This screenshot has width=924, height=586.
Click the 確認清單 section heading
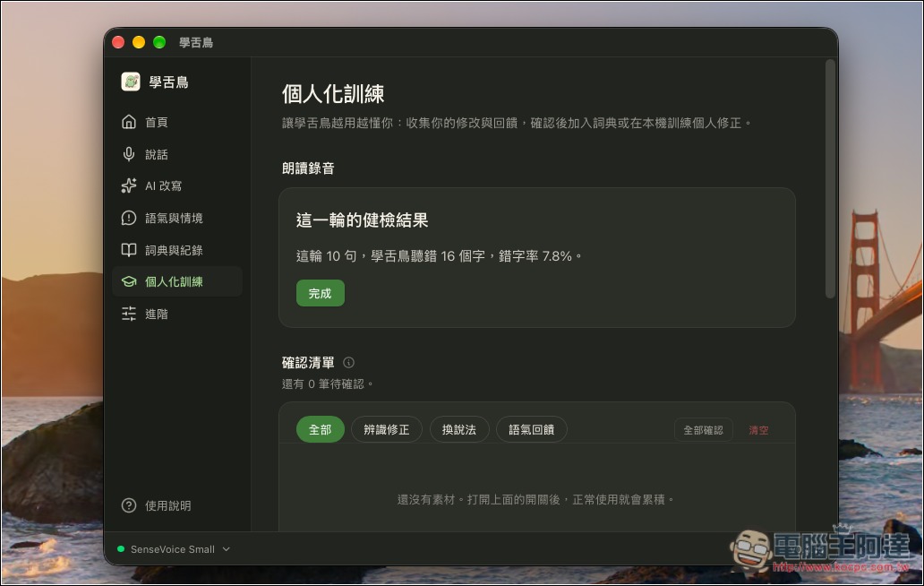pyautogui.click(x=308, y=362)
